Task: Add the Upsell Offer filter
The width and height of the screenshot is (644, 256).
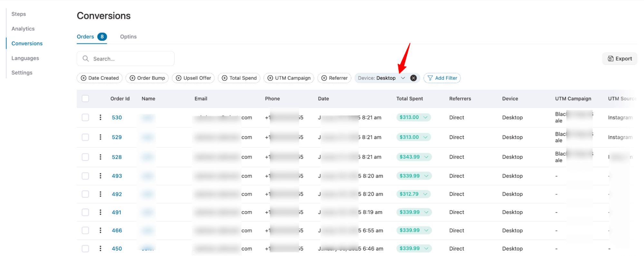Action: [x=193, y=78]
